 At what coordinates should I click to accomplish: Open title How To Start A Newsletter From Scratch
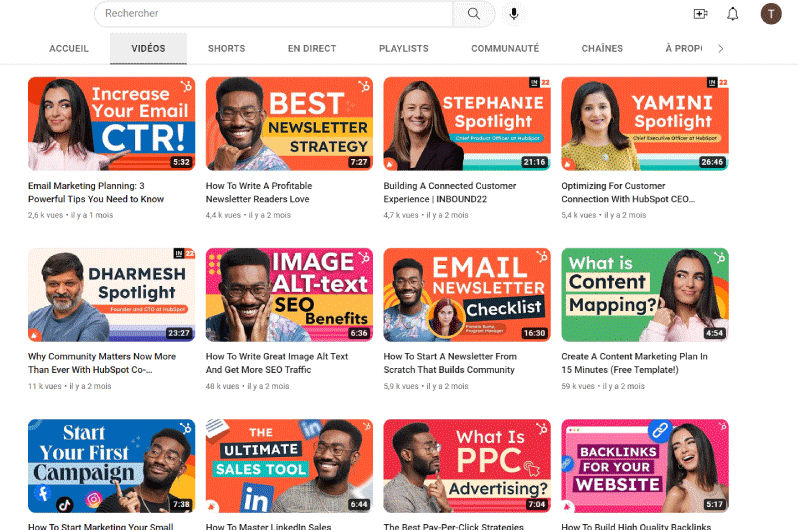[x=450, y=363]
